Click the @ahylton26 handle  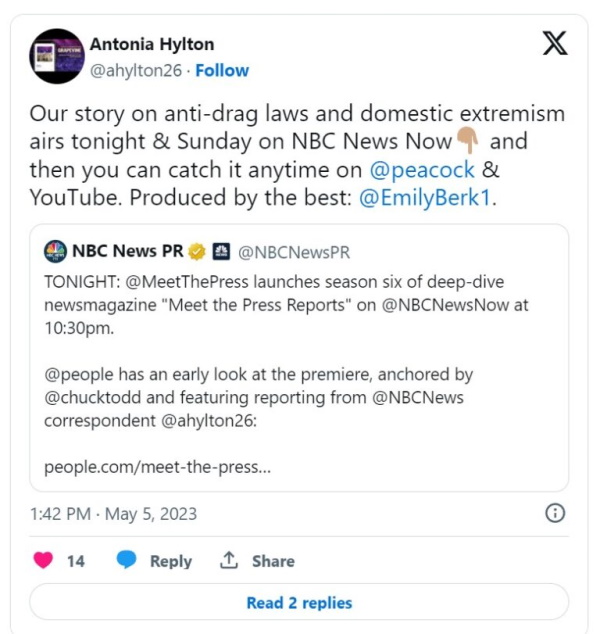(x=136, y=70)
